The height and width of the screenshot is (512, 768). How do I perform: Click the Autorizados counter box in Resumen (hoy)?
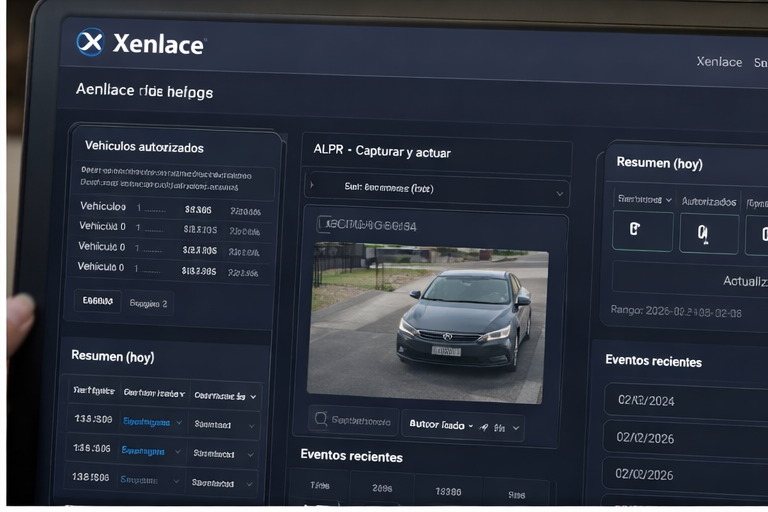tap(708, 234)
